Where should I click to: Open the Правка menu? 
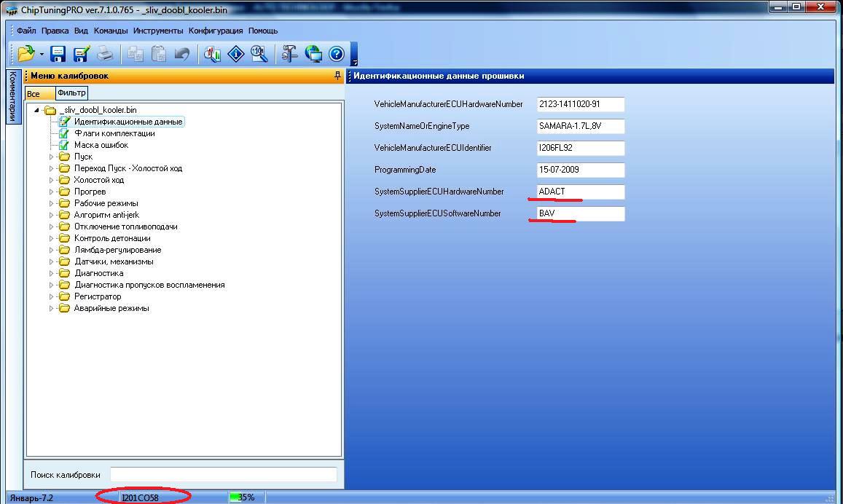click(x=55, y=31)
